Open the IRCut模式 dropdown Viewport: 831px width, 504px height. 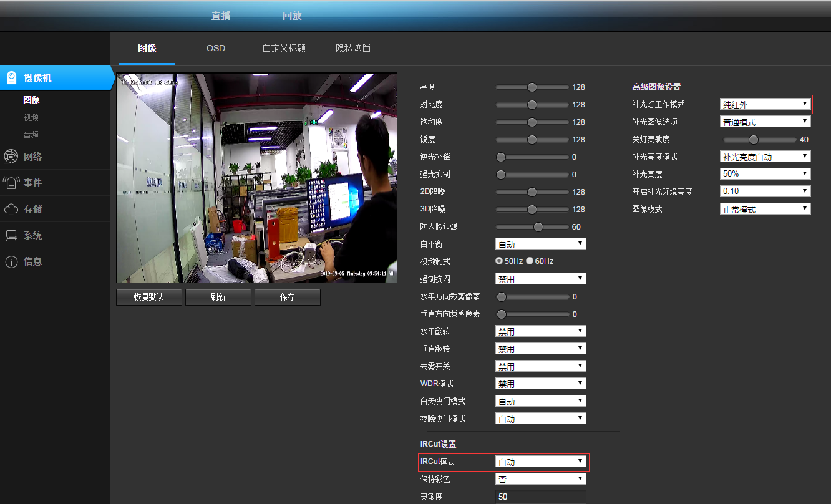click(540, 462)
